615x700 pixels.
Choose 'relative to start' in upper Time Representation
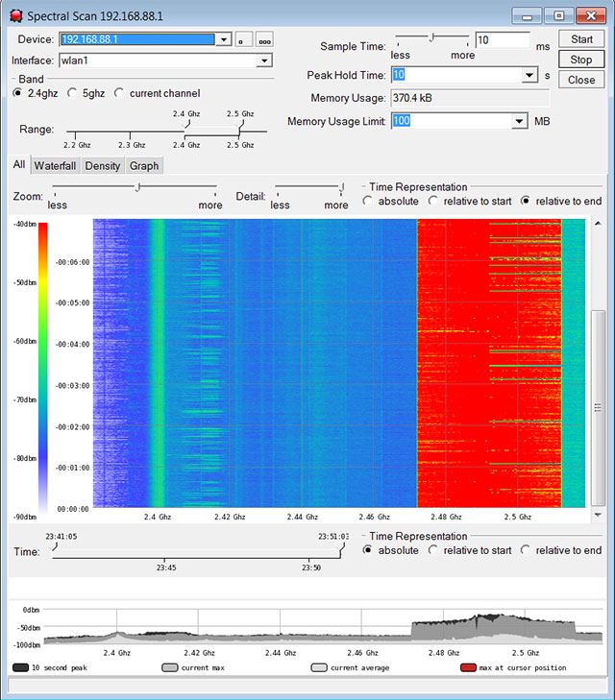[x=432, y=201]
